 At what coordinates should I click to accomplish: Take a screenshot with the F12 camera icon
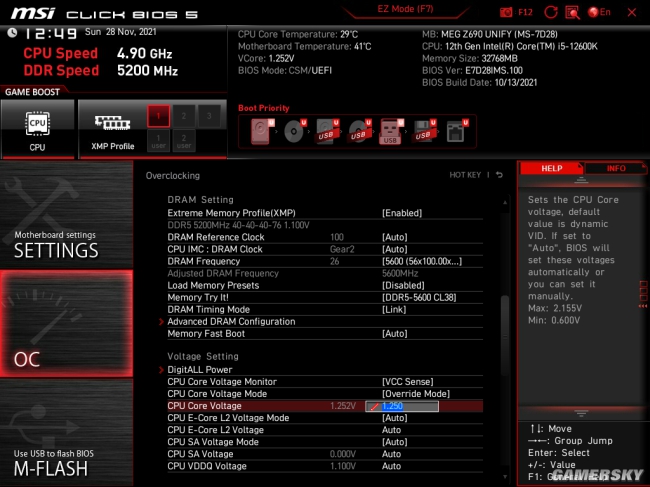[506, 12]
